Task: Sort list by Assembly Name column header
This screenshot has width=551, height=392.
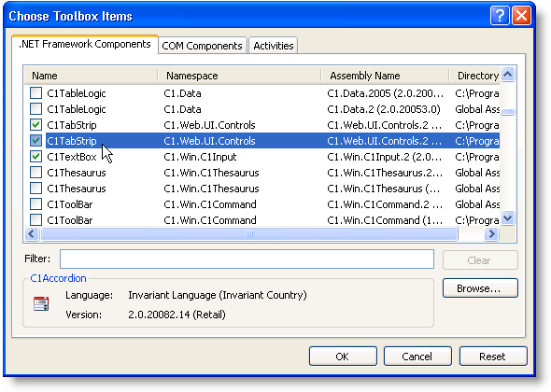Action: tap(385, 76)
